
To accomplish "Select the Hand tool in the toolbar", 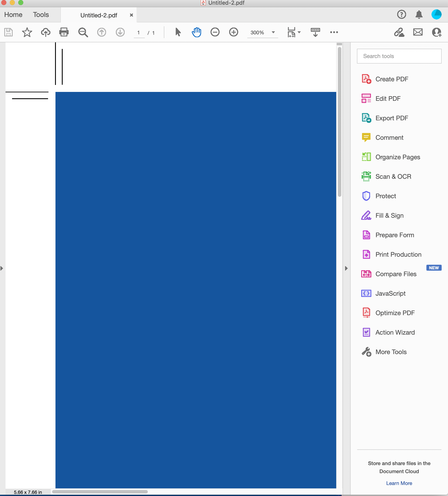I will tap(196, 32).
